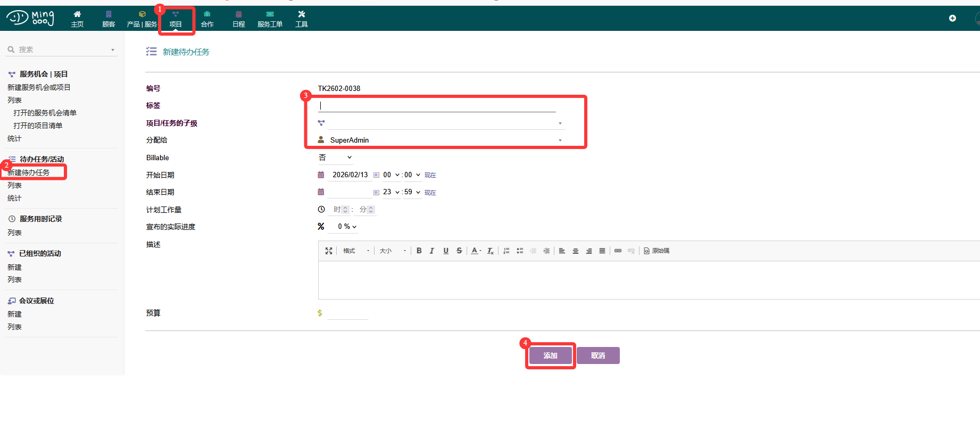Screen dimensions: 980x430
Task: Maximize the description editor
Action: [329, 251]
